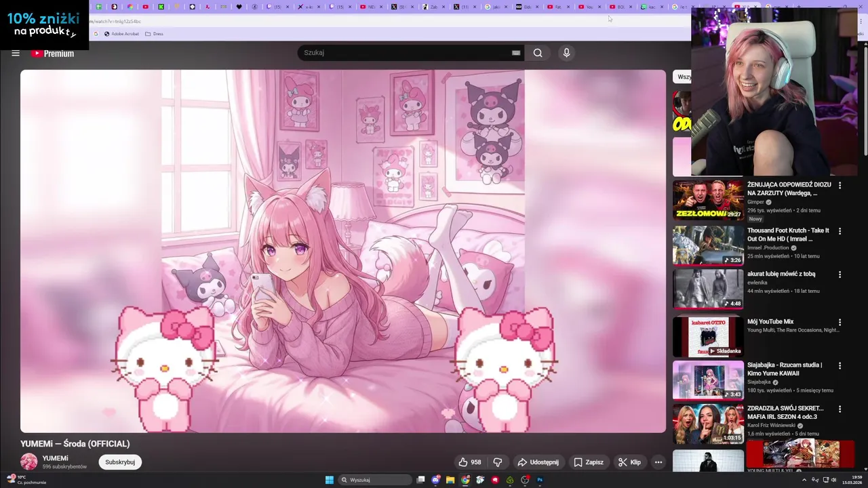Open the taskbar clock showing 19:59
Screen dimensions: 868x488
coord(852,480)
